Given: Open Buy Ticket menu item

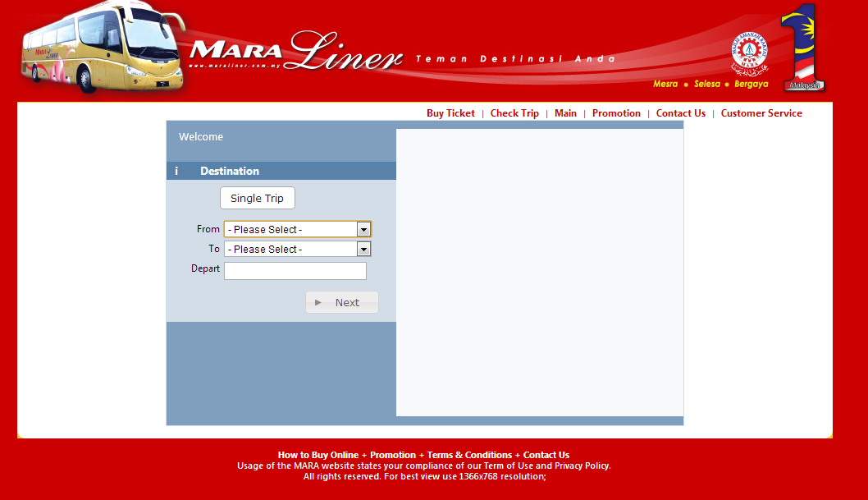Looking at the screenshot, I should [x=450, y=113].
